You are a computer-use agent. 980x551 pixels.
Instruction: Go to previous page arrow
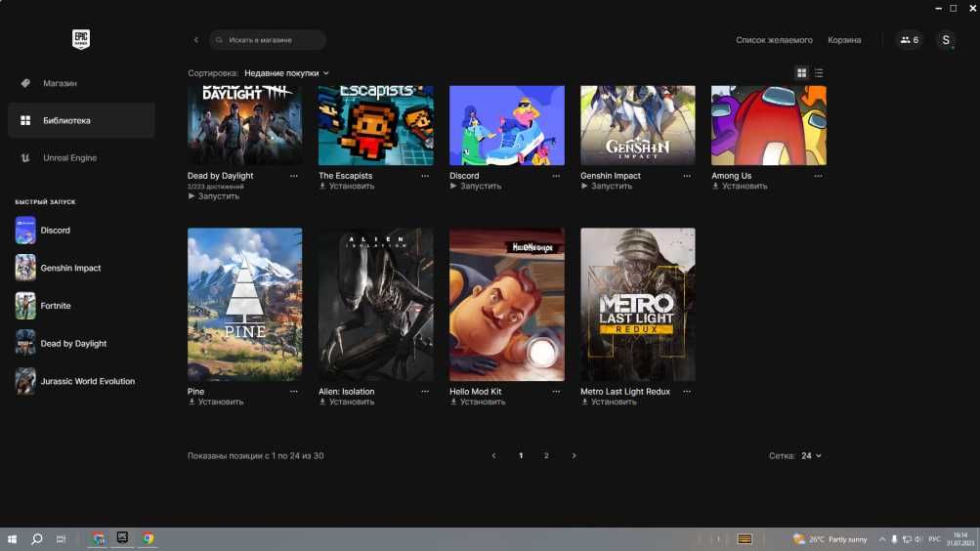[x=493, y=456]
